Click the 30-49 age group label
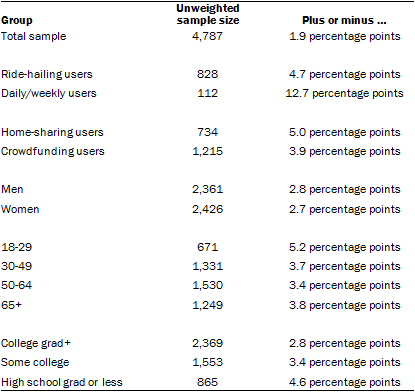The width and height of the screenshot is (415, 392). [17, 266]
